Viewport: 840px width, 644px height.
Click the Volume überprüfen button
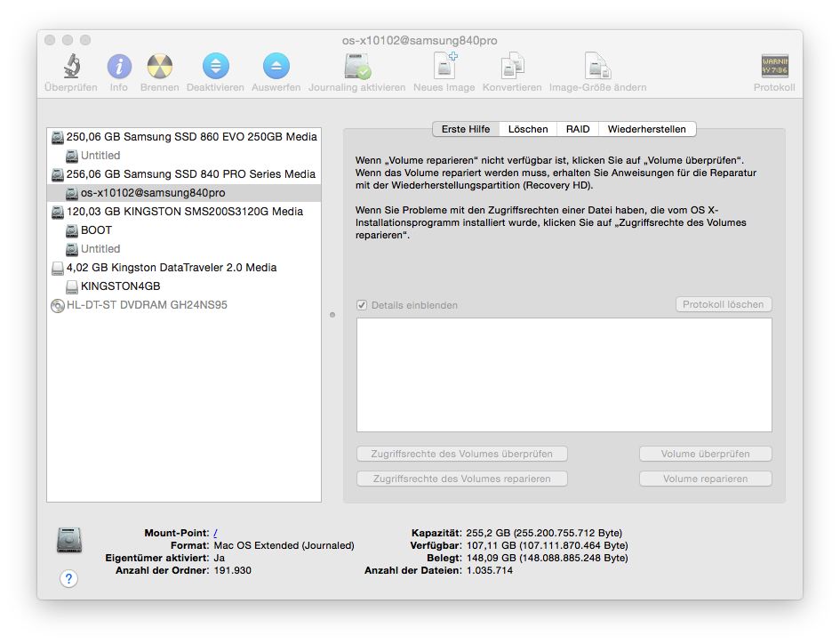pyautogui.click(x=705, y=454)
